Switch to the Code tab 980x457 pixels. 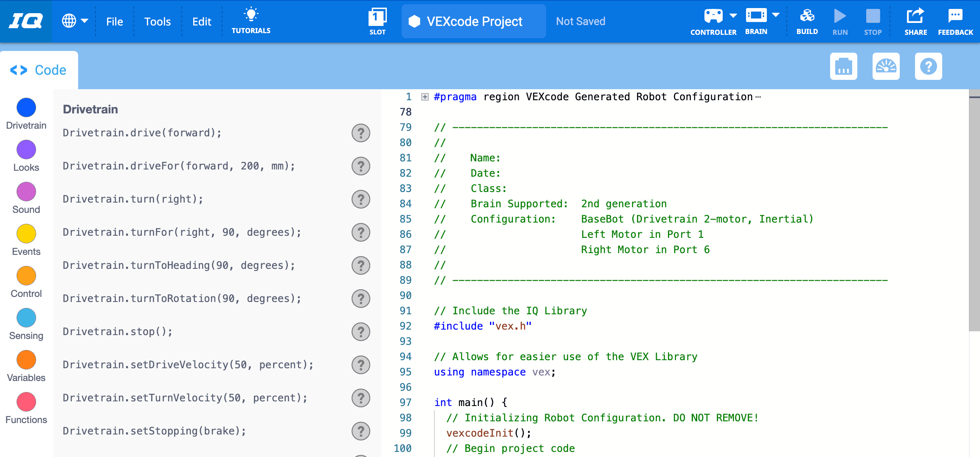39,69
